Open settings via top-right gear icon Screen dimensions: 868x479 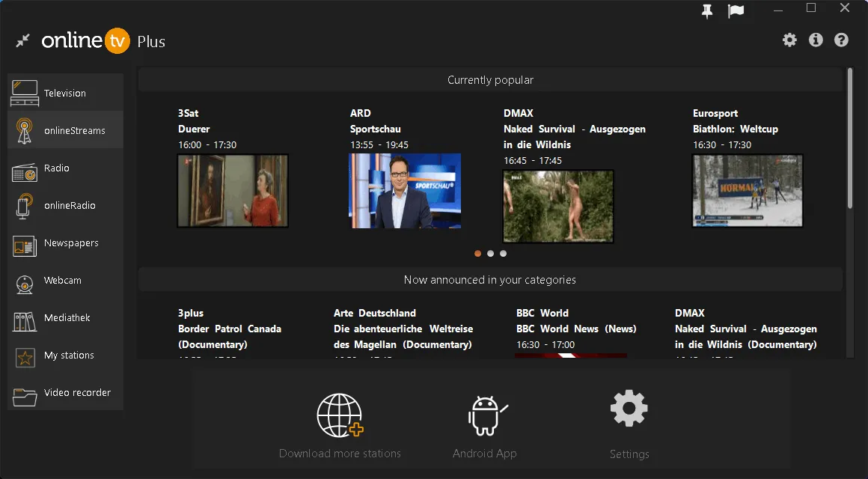coord(789,40)
